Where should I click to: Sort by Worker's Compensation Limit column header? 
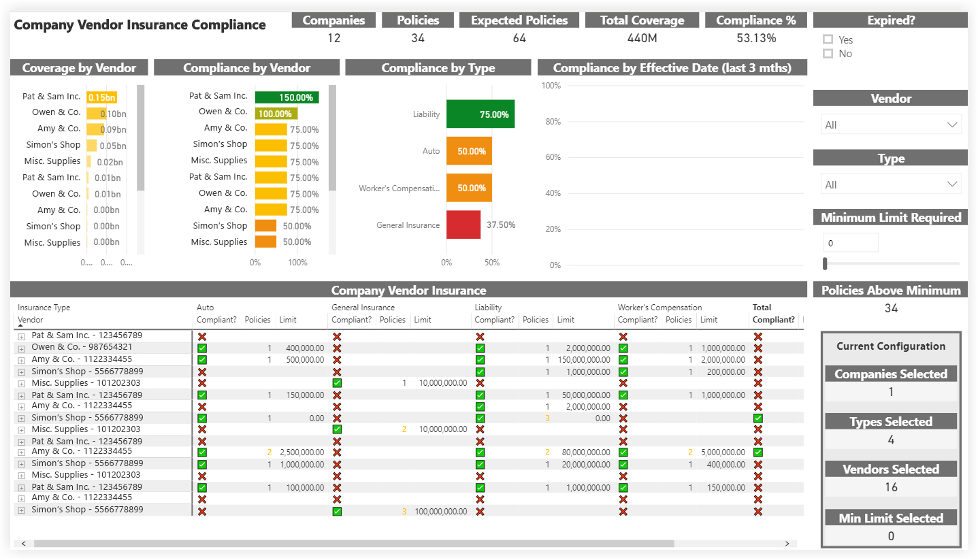click(x=708, y=320)
